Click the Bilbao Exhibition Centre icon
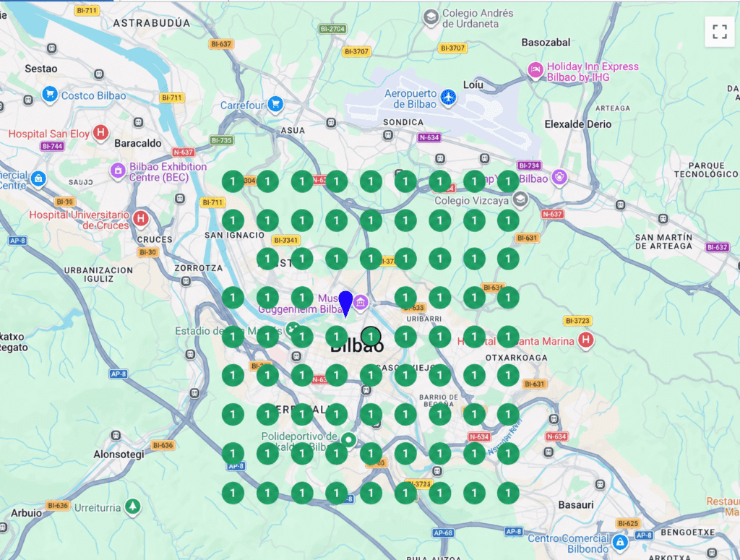Viewport: 740px width, 560px height. pyautogui.click(x=119, y=171)
